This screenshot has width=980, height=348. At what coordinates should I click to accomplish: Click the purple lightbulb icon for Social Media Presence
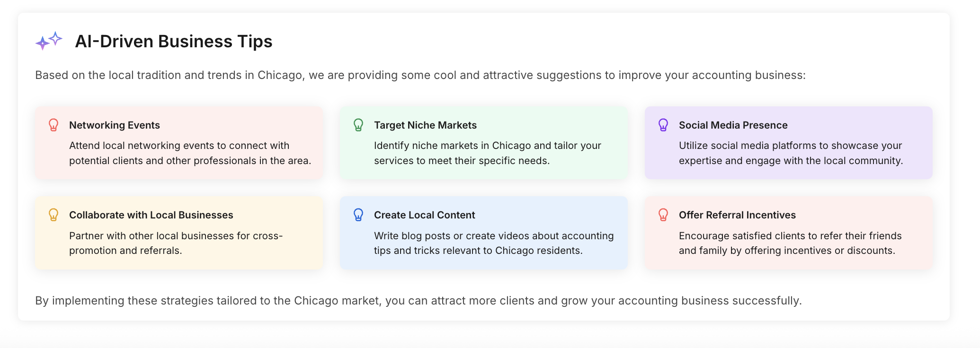(x=663, y=125)
